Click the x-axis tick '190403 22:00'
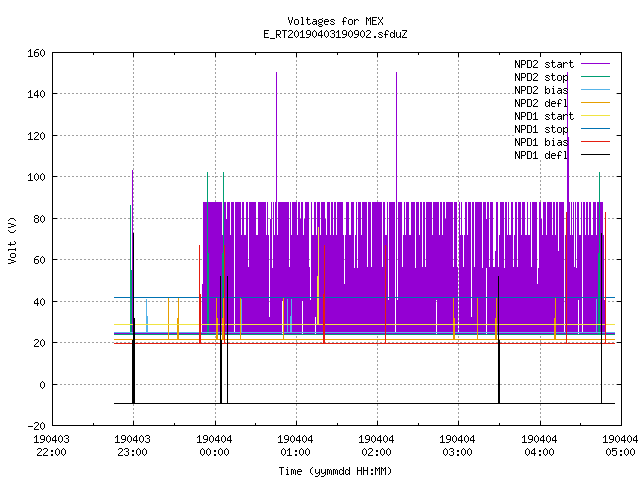The width and height of the screenshot is (640, 480). coord(51,446)
